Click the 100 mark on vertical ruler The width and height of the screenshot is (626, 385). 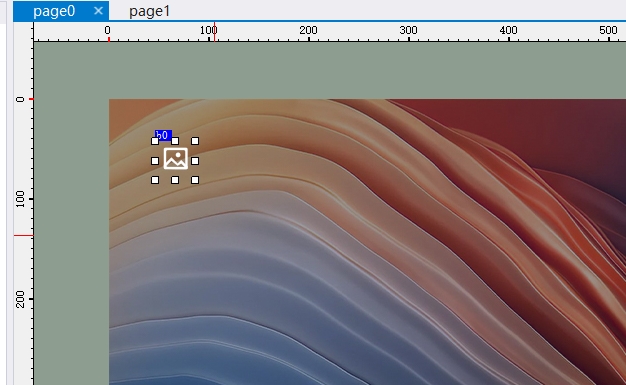coord(20,199)
